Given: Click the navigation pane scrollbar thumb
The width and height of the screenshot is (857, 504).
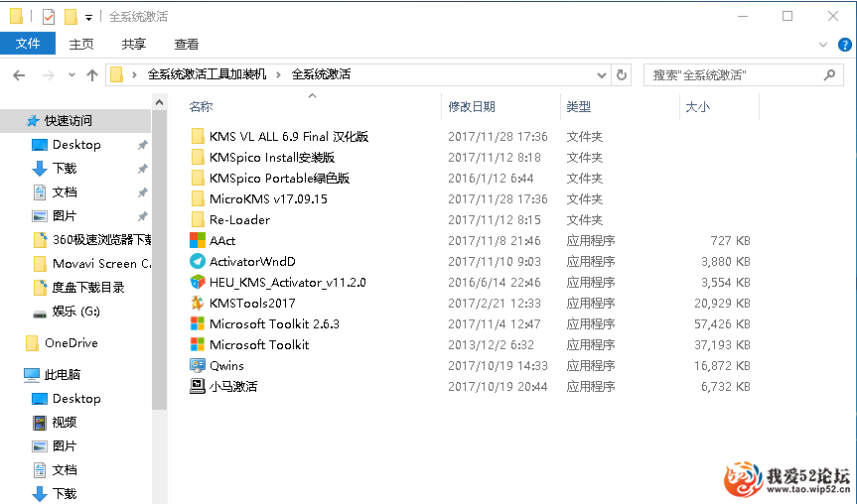Looking at the screenshot, I should coord(159,260).
